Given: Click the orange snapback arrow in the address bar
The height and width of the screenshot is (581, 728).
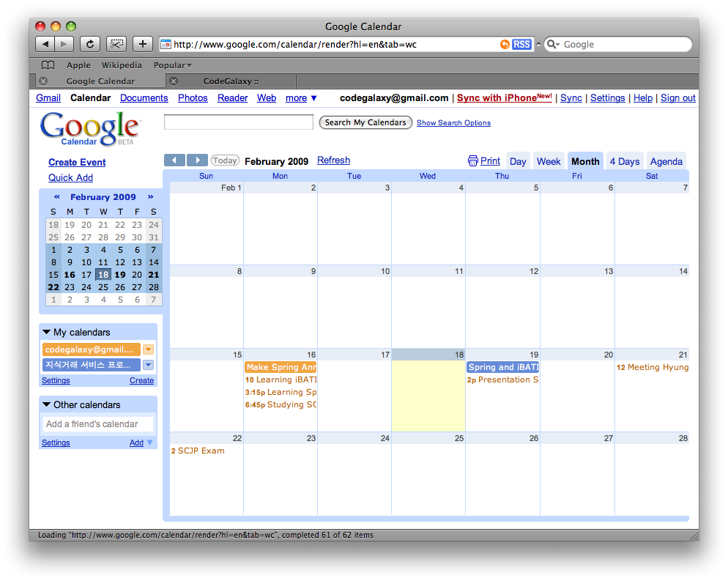Looking at the screenshot, I should tap(505, 44).
